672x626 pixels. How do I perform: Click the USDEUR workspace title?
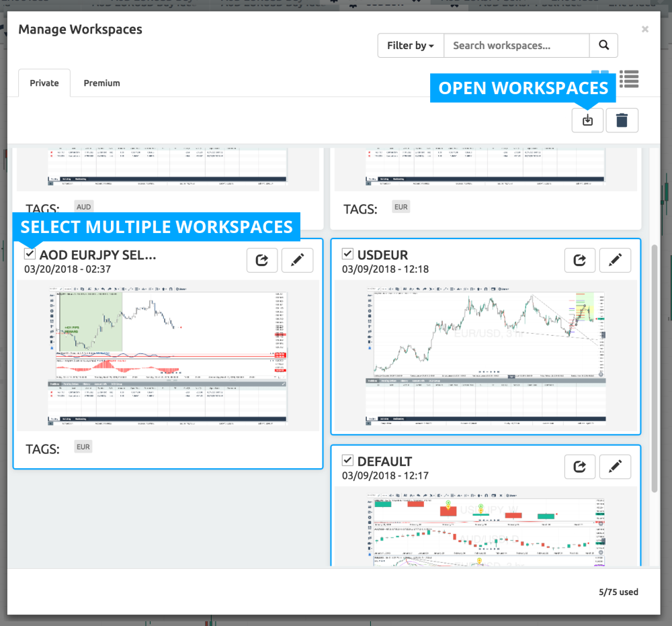(x=383, y=255)
